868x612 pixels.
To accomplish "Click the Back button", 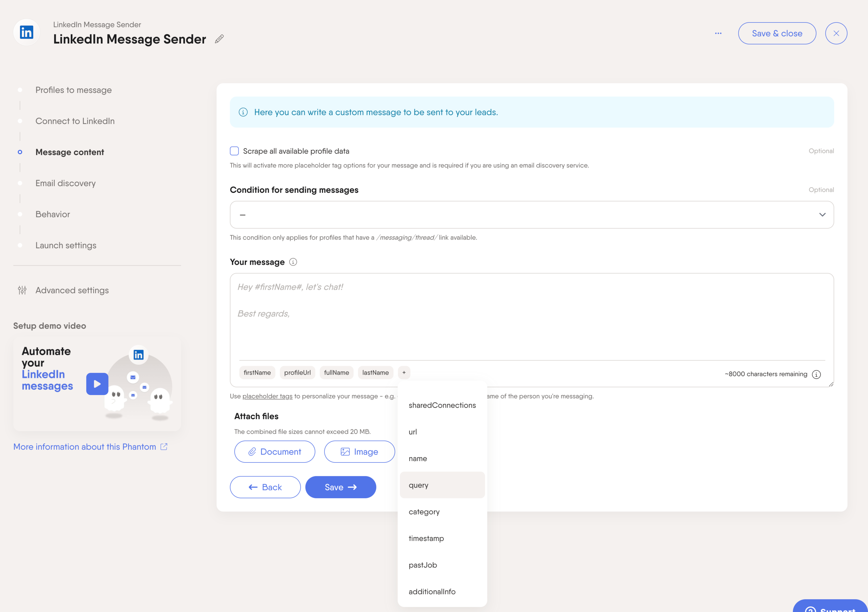I will pos(265,487).
